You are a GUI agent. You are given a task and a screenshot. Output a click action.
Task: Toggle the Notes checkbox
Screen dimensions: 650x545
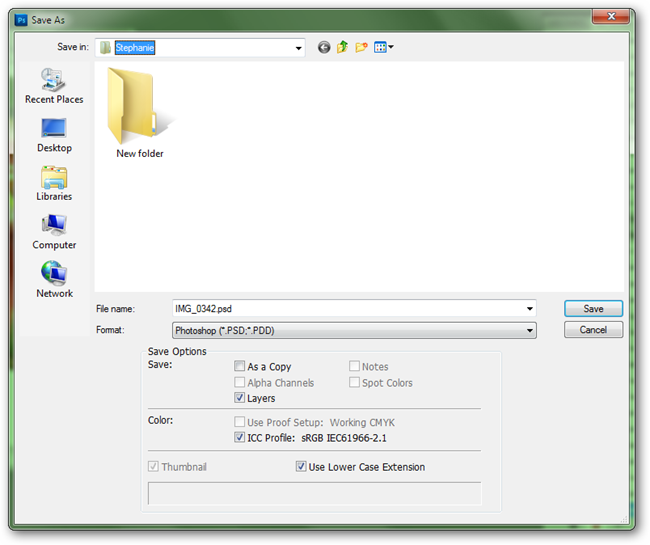[x=354, y=366]
